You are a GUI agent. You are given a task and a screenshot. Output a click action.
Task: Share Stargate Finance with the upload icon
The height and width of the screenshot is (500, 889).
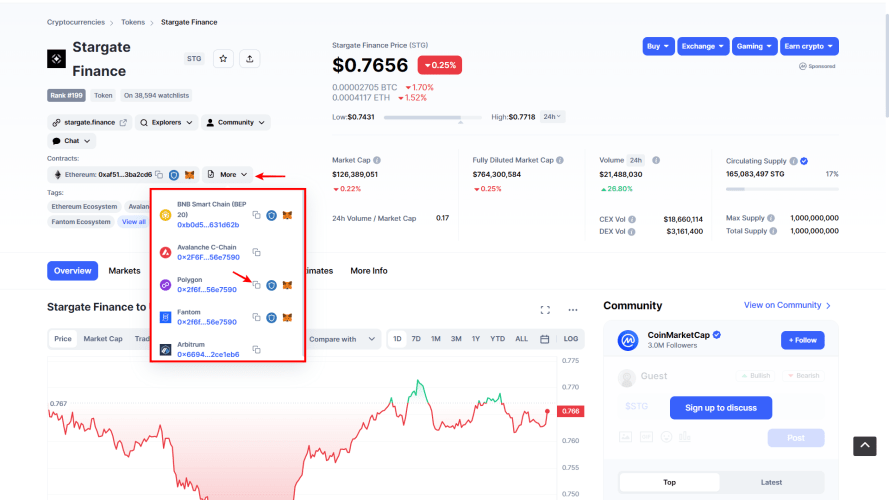point(249,58)
